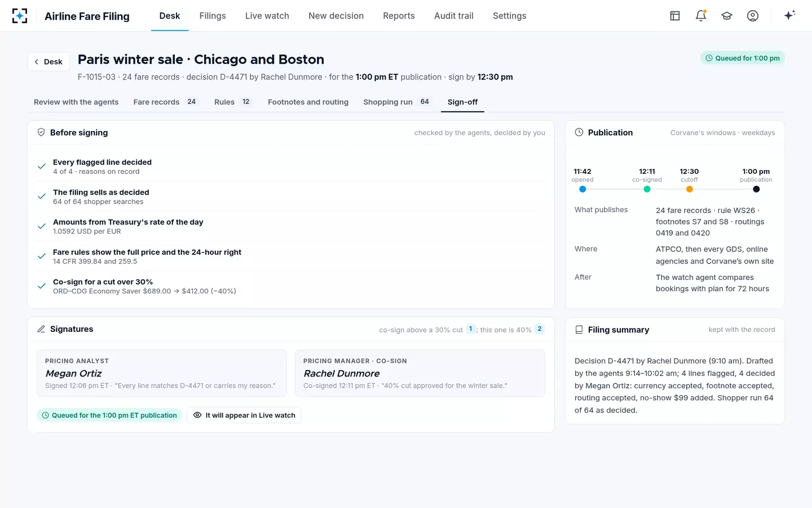Click the pen icon beside Signatures

pos(41,329)
